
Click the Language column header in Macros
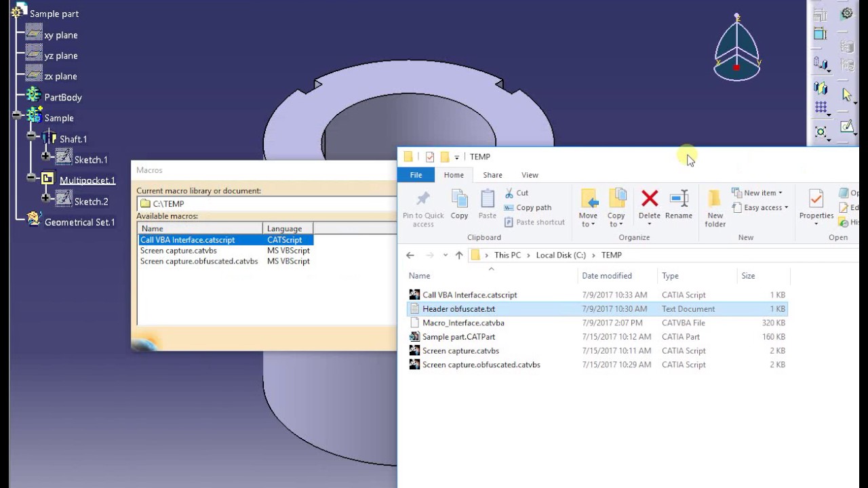tap(288, 228)
